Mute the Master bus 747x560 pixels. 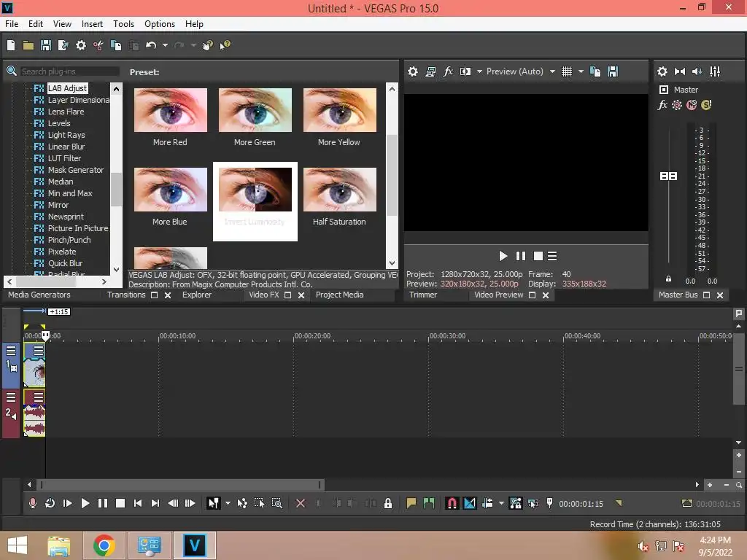(692, 105)
